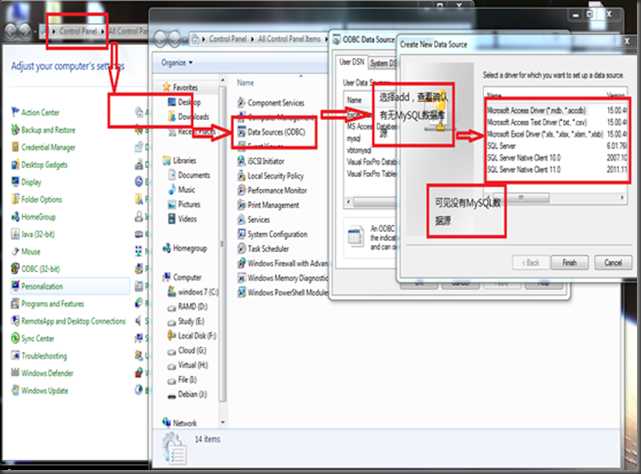Open Backup and Restore icon
This screenshot has height=474, width=641.
coord(16,130)
